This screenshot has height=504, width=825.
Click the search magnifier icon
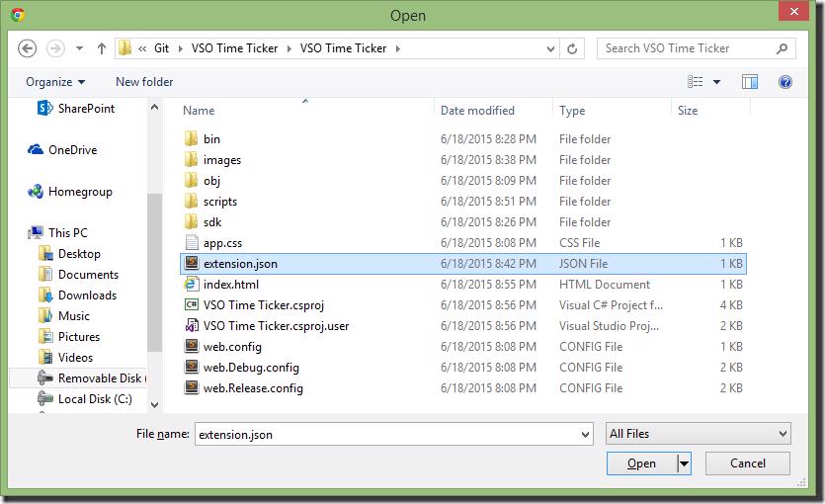(782, 48)
